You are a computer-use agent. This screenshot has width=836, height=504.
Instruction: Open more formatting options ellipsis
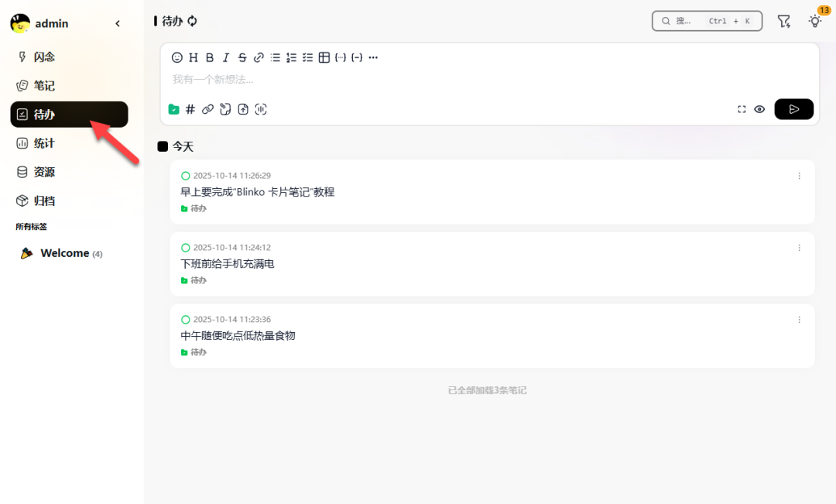point(373,57)
